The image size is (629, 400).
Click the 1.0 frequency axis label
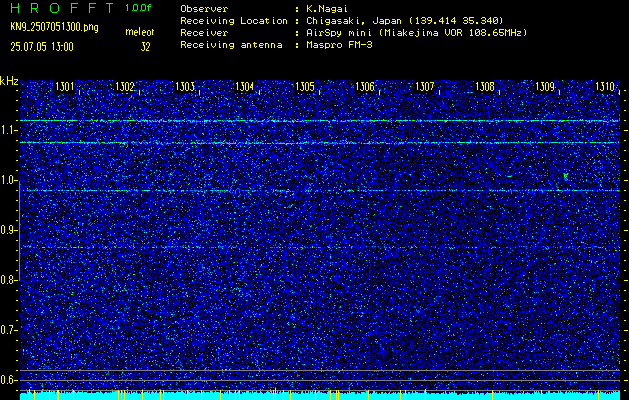click(8, 181)
